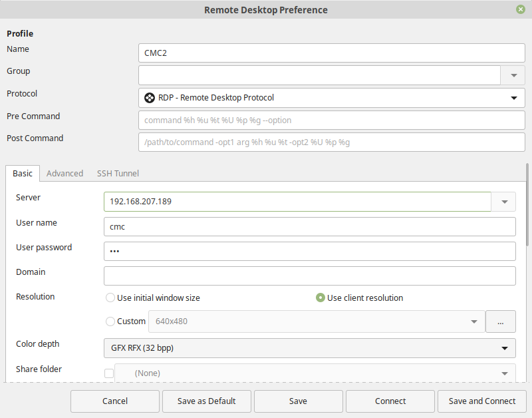The width and height of the screenshot is (532, 418).
Task: Close the Remote Desktop Preference window
Action: pos(520,9)
